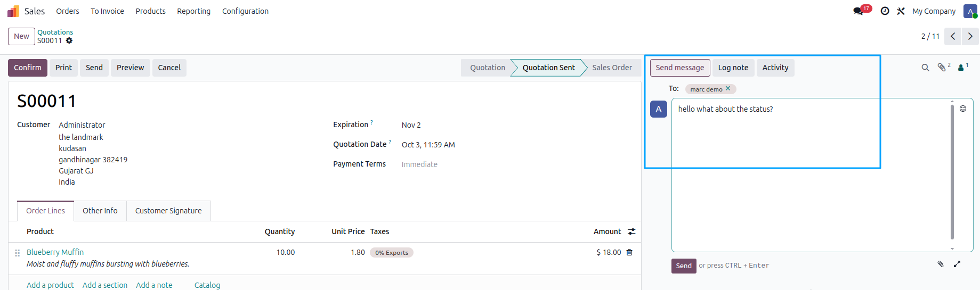Screen dimensions: 980x290
Task: Open the conversations message icon
Action: tap(858, 11)
